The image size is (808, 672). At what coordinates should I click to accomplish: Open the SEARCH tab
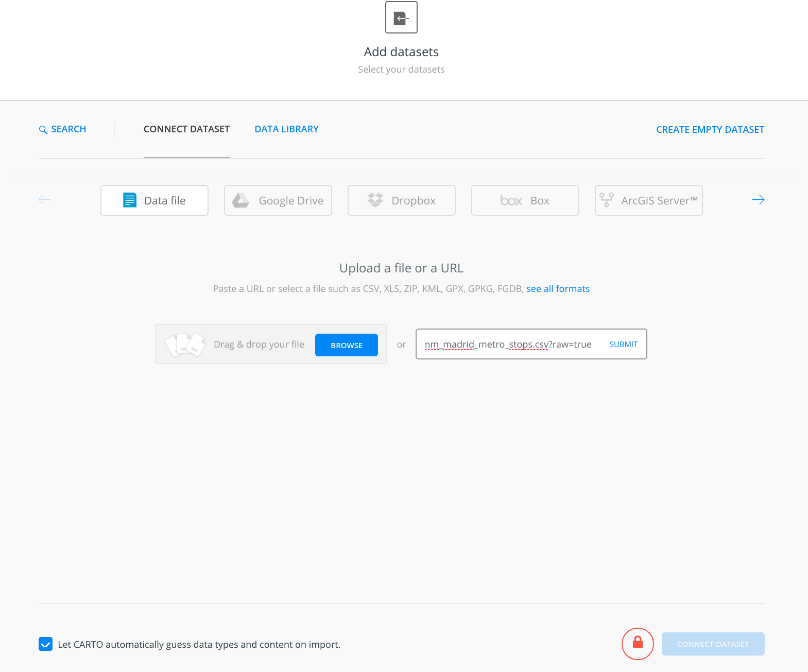point(62,129)
